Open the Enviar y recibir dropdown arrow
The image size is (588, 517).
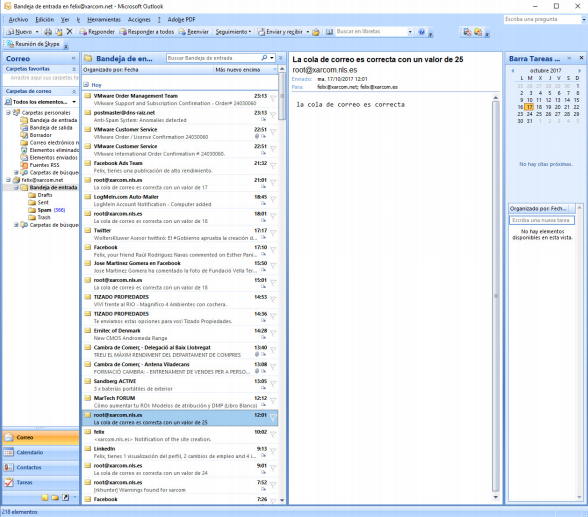click(308, 32)
